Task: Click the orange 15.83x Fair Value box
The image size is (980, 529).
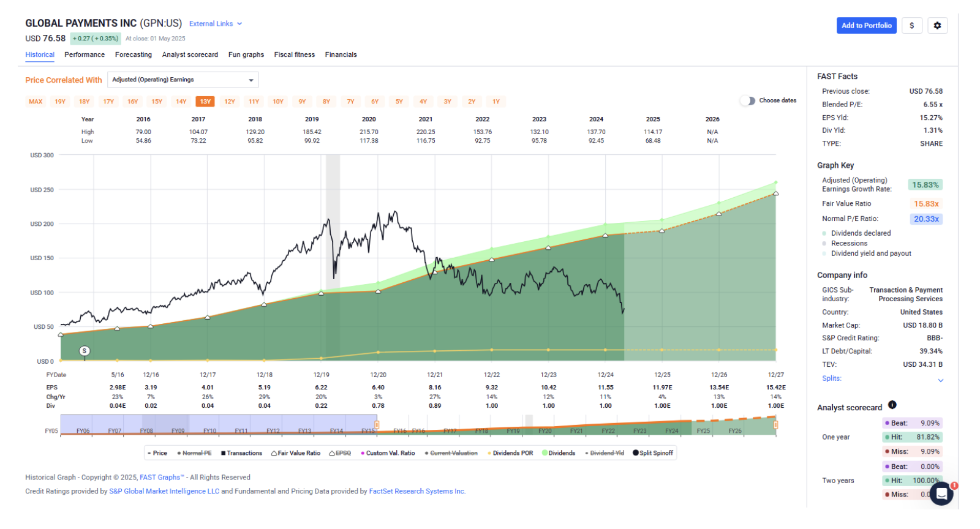Action: (926, 204)
